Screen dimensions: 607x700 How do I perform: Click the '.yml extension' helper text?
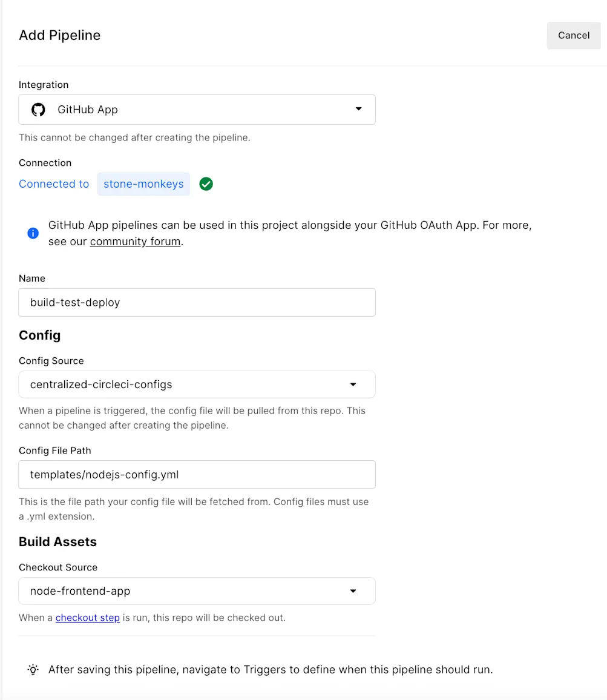point(194,509)
